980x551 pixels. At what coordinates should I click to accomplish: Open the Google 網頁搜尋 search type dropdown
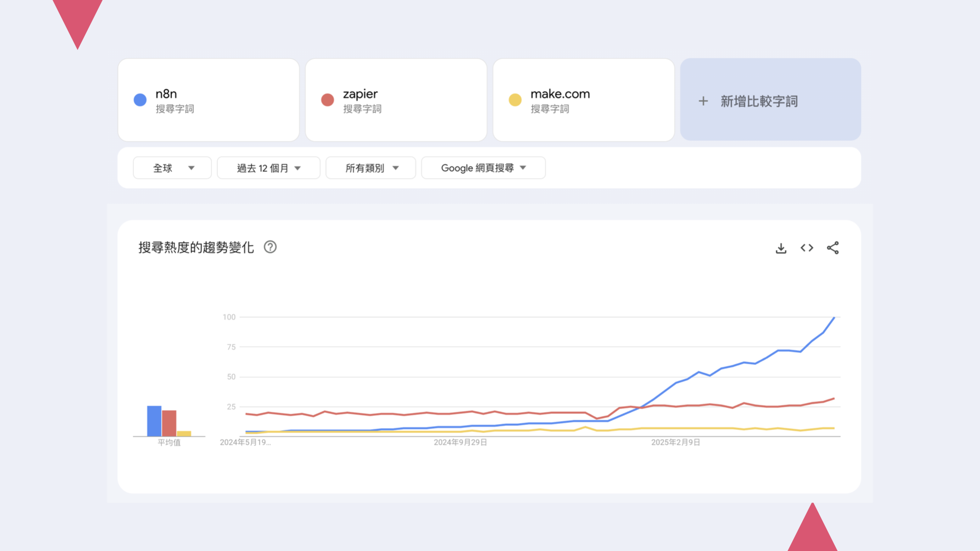tap(483, 168)
